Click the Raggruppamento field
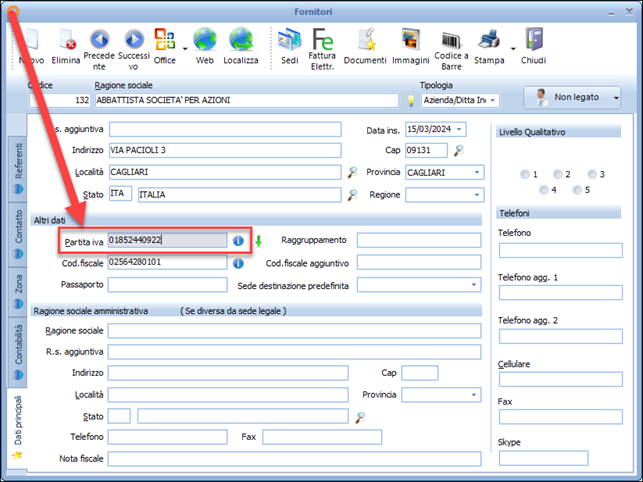The image size is (643, 482). (419, 240)
